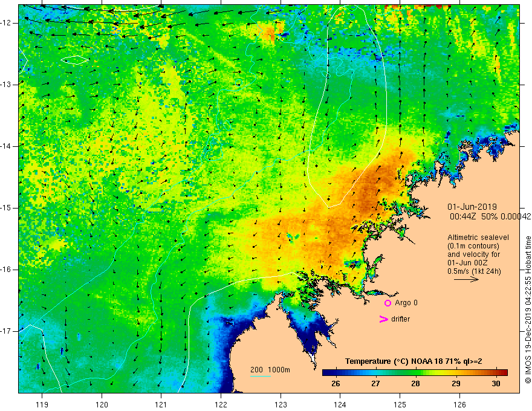Click the longitude axis label 125
Image resolution: width=532 pixels, height=411 pixels.
[400, 404]
